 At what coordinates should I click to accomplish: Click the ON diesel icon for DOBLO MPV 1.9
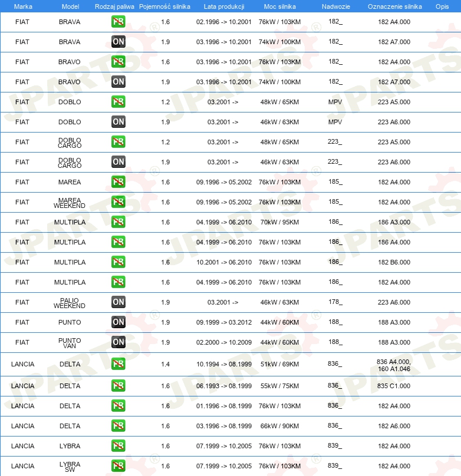[x=118, y=122]
